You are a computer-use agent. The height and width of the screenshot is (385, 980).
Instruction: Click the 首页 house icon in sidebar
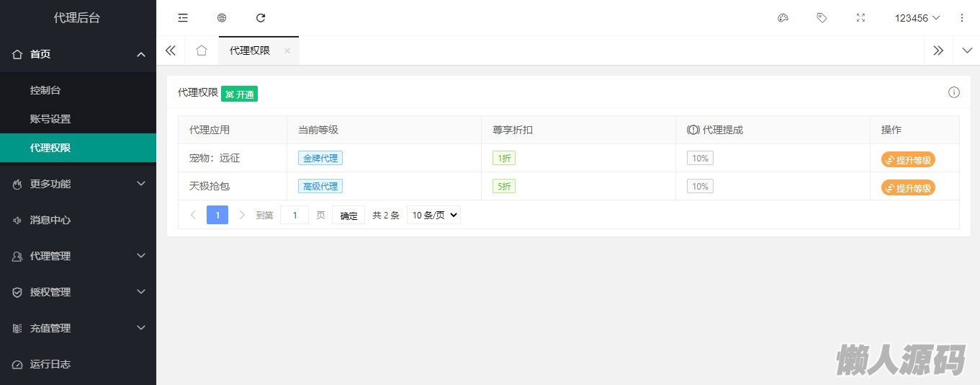coord(17,54)
